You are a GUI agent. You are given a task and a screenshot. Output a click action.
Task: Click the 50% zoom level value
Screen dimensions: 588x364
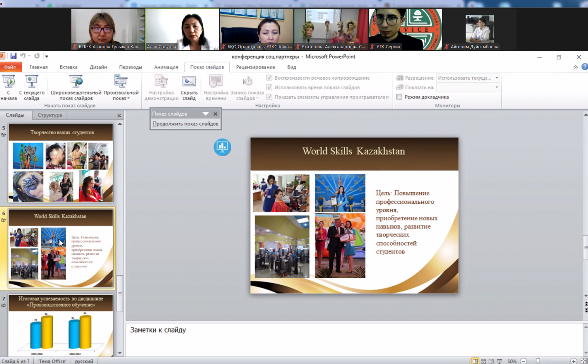512,361
